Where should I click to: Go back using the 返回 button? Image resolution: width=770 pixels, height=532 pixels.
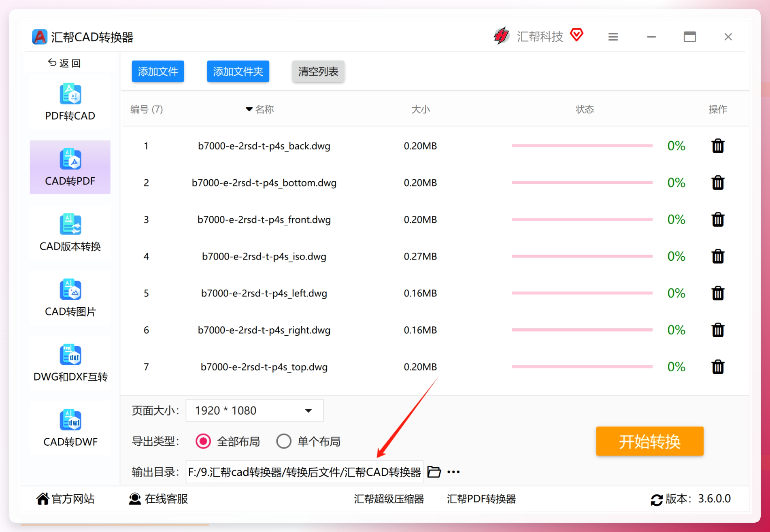pos(65,63)
